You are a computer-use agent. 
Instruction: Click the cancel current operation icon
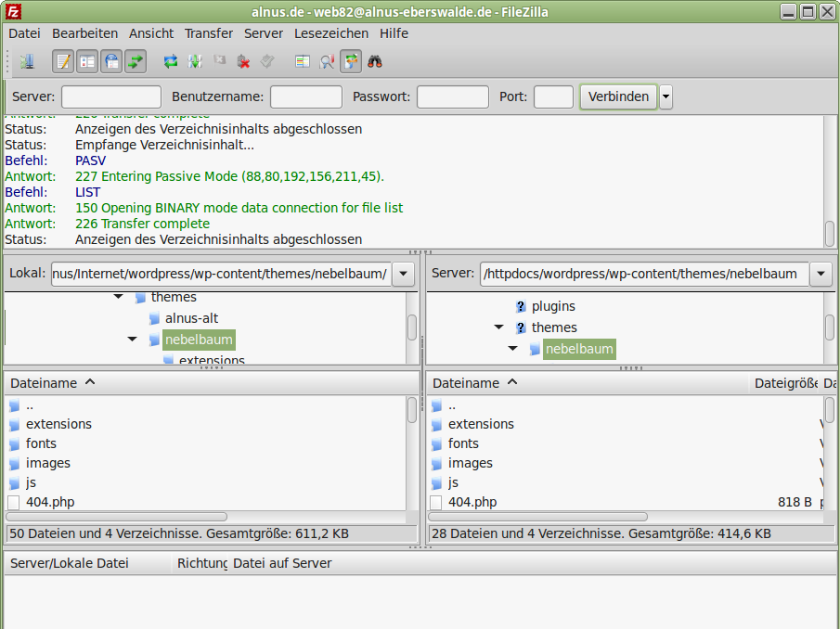pyautogui.click(x=219, y=61)
